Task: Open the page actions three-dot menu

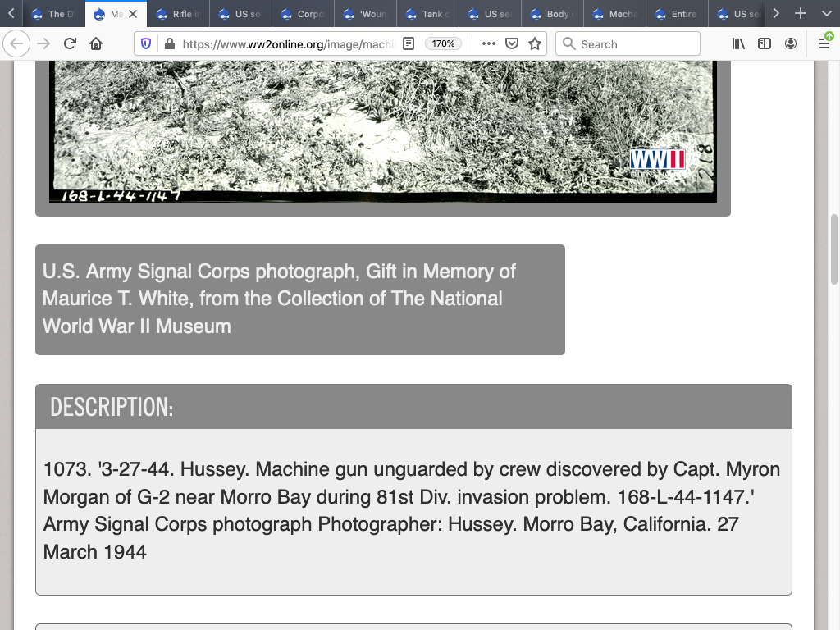Action: click(489, 43)
